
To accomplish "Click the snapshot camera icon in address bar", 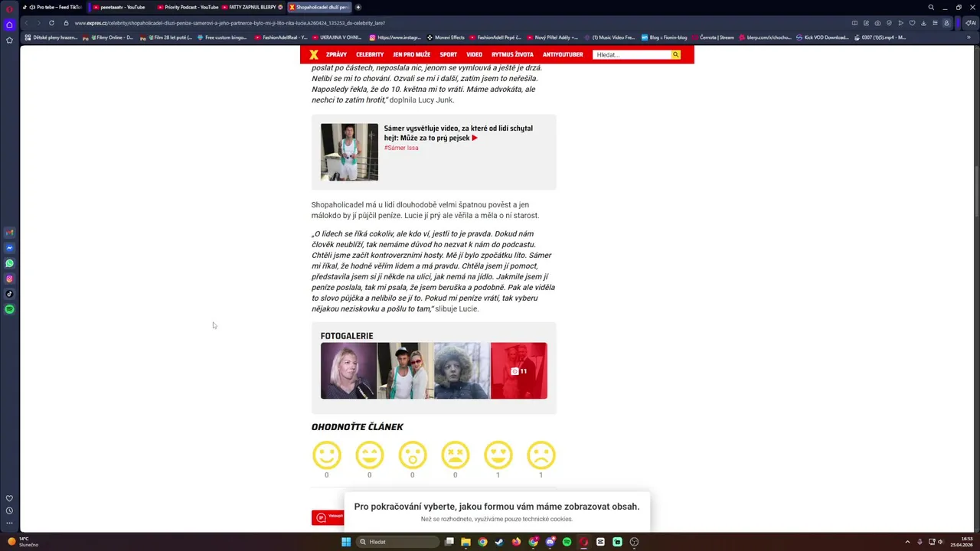I will point(877,23).
